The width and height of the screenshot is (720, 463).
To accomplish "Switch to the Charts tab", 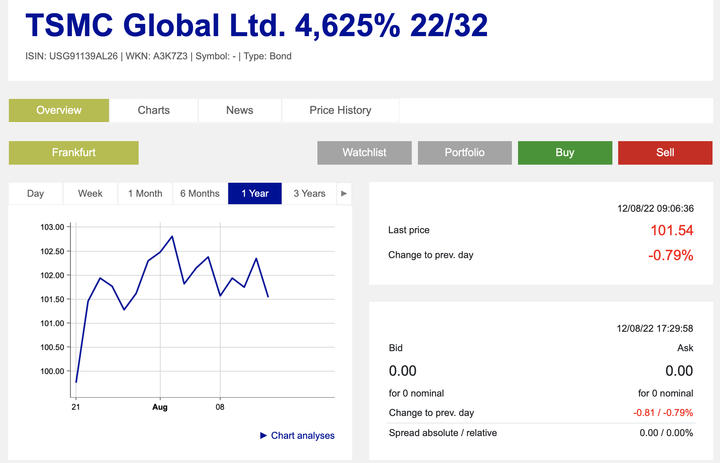I will pyautogui.click(x=154, y=110).
